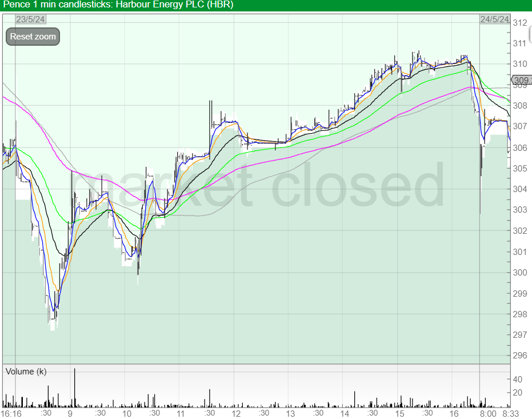Viewport: 532px width, 419px height.
Task: Click the 296 price axis label
Action: click(x=520, y=356)
